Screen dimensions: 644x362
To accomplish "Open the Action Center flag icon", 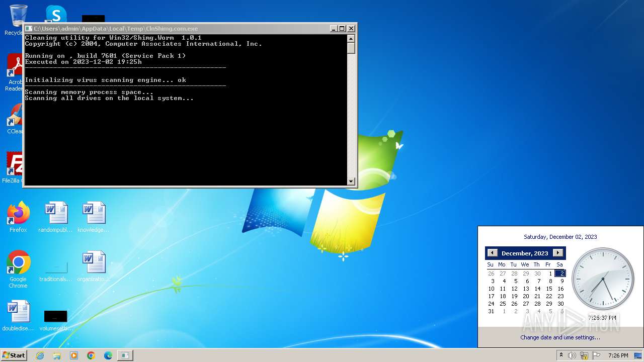I will point(596,355).
